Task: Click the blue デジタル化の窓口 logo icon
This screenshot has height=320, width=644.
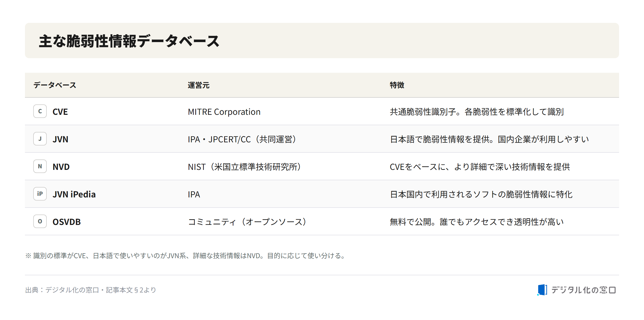Action: click(x=542, y=290)
